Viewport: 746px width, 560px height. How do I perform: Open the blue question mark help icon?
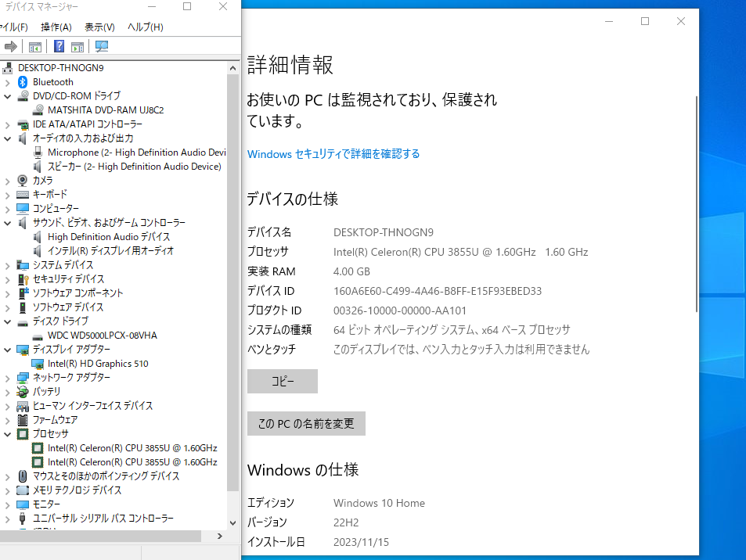point(59,47)
